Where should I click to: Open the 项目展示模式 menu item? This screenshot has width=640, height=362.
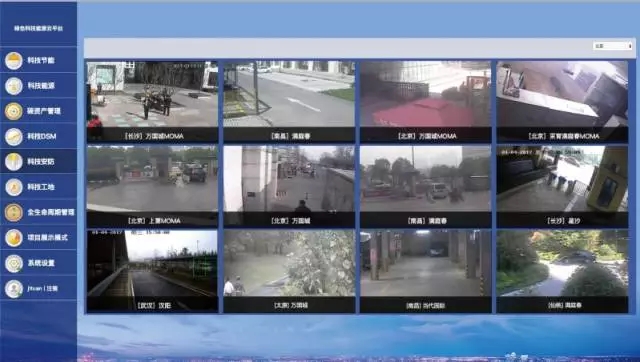click(x=47, y=238)
